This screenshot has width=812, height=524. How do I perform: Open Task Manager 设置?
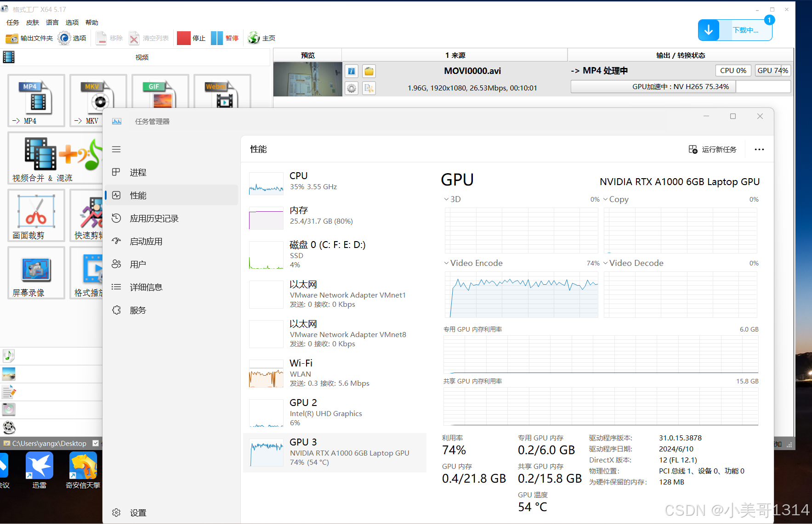coord(171,513)
